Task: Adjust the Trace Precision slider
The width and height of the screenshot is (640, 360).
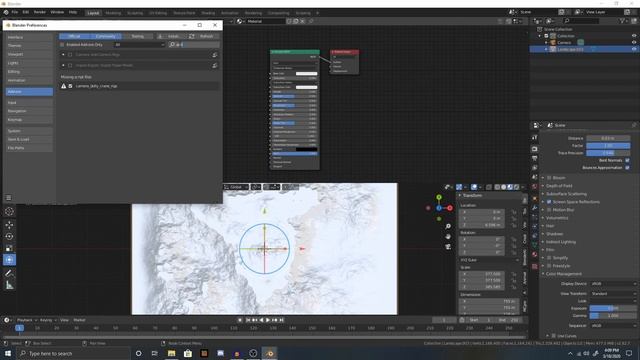Action: click(x=608, y=153)
